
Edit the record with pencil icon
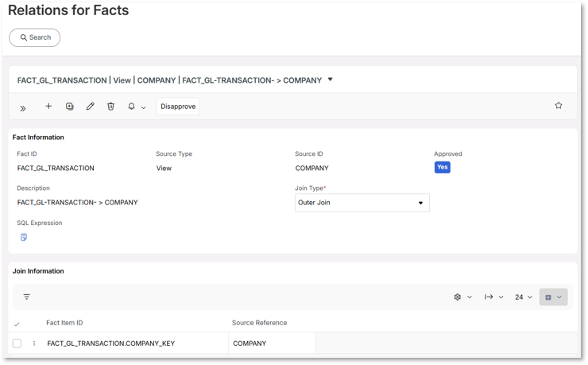(90, 107)
